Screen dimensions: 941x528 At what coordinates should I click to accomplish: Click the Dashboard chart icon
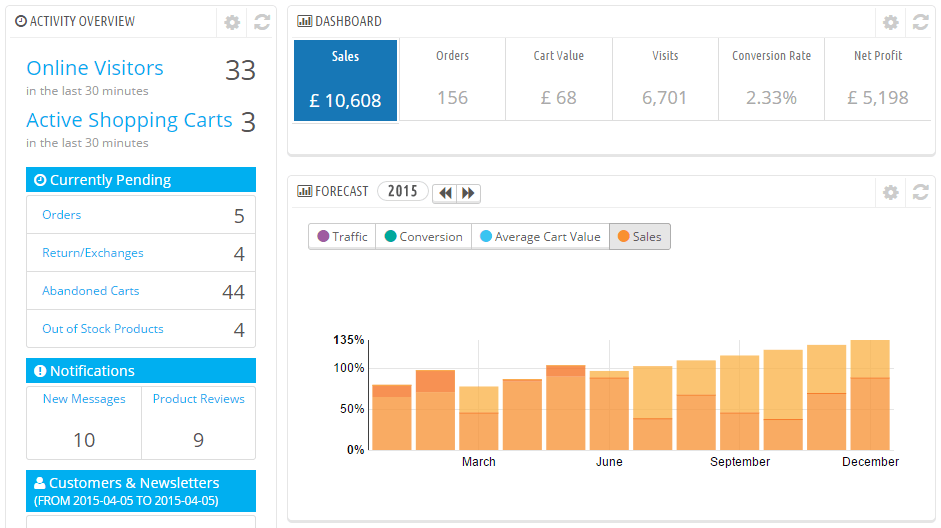click(304, 22)
